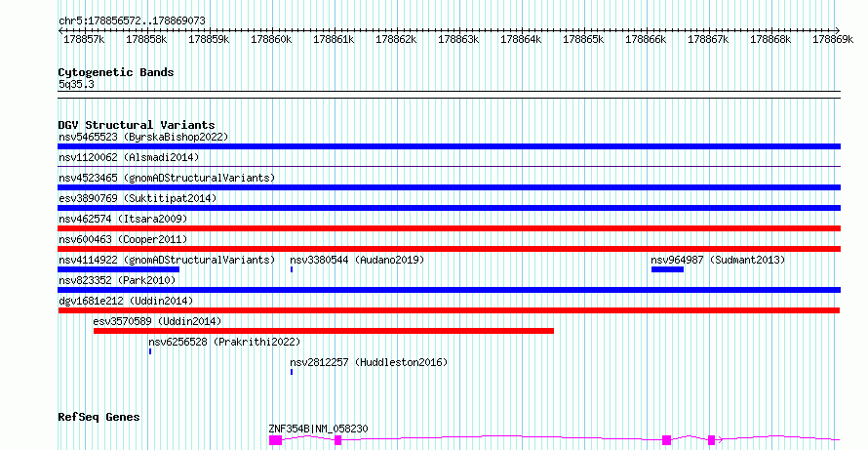Click the thin purple line under nsv1120062
Viewport: 868px width, 450px height.
pos(449,166)
